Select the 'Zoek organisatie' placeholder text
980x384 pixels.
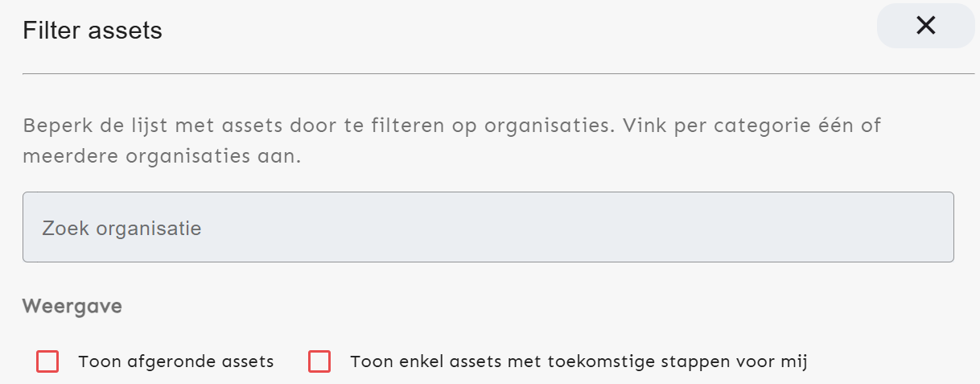(121, 229)
